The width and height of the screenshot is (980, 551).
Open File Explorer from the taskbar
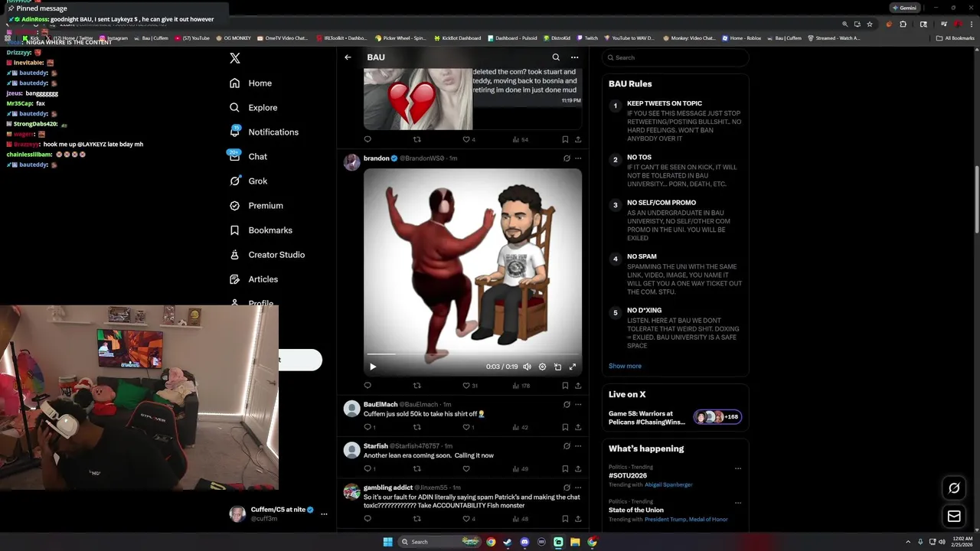575,542
